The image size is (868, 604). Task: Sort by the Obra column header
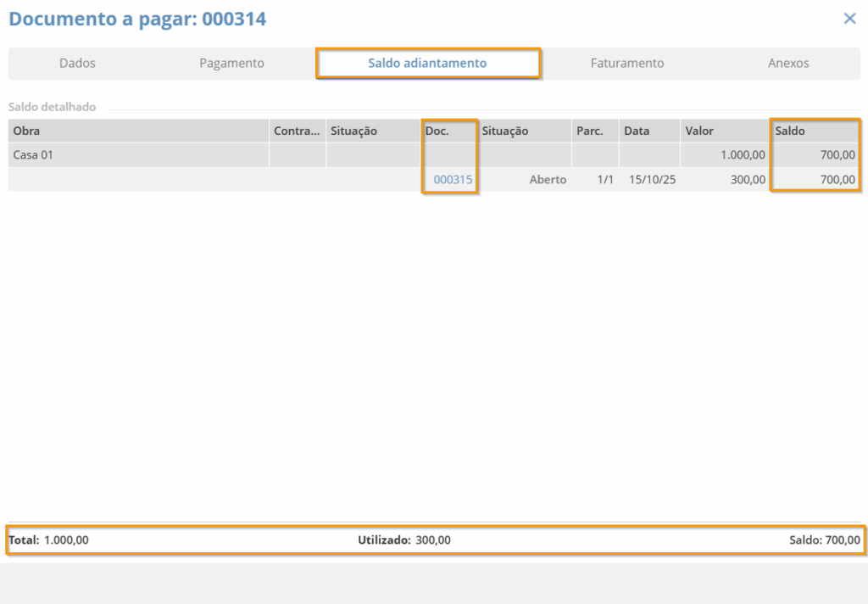(x=26, y=131)
